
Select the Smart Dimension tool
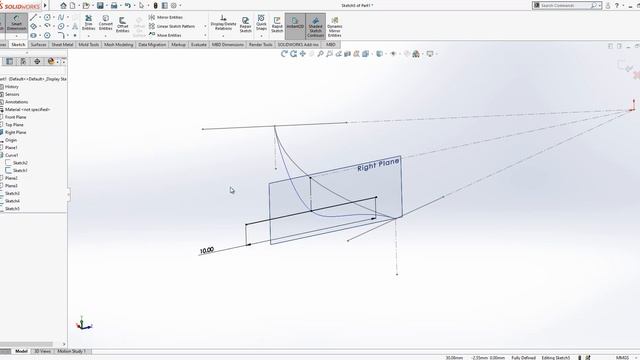(x=17, y=22)
